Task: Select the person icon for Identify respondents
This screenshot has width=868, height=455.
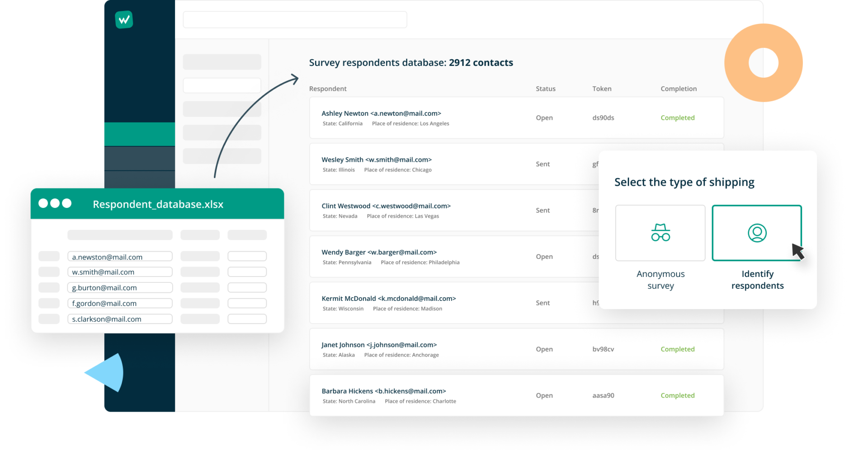Action: pyautogui.click(x=757, y=233)
